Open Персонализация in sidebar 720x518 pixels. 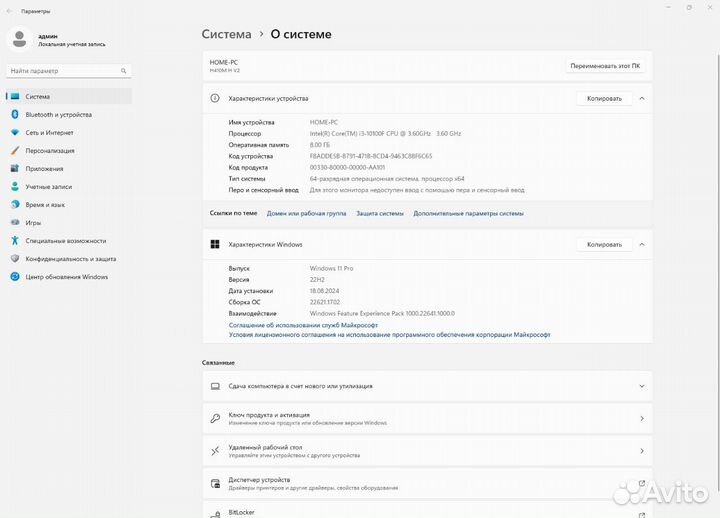[50, 151]
